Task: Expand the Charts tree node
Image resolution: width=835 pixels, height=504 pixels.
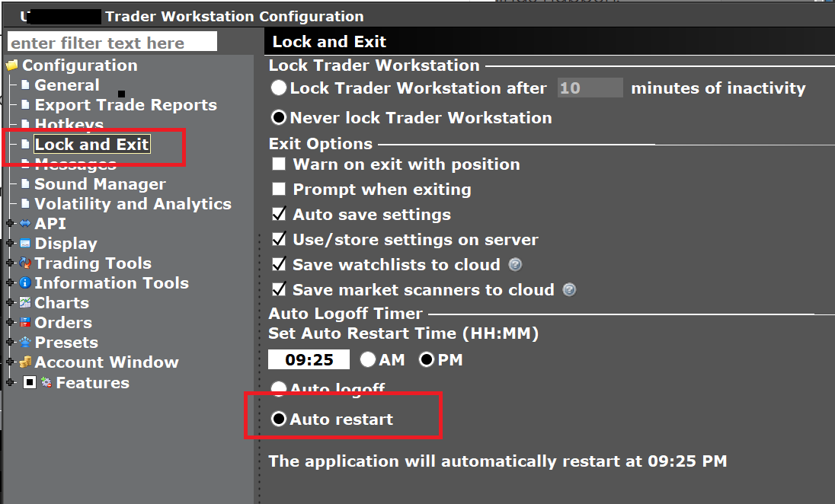Action: [10, 302]
